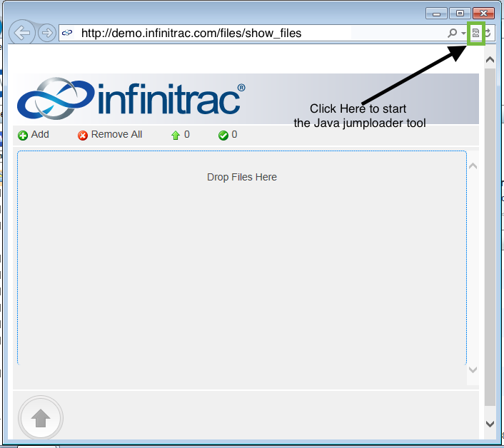Close the browser window
Viewport: 504px width, 448px height.
coord(483,14)
